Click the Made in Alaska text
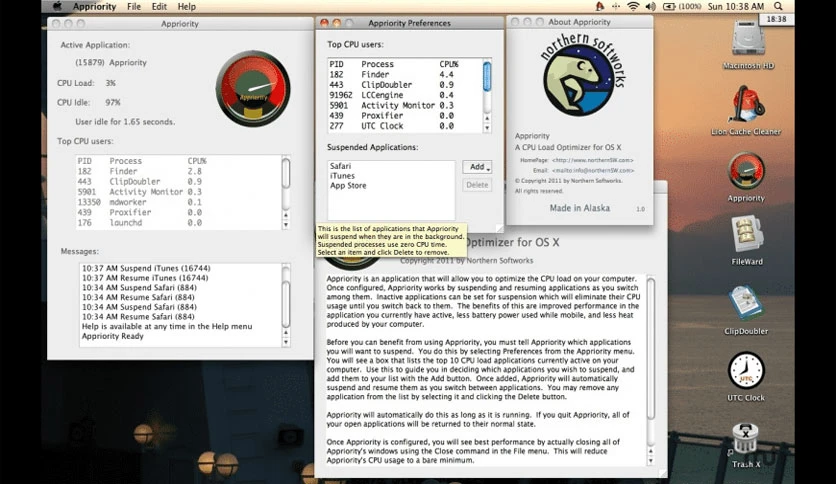Screen dimensions: 836x484 coord(580,208)
